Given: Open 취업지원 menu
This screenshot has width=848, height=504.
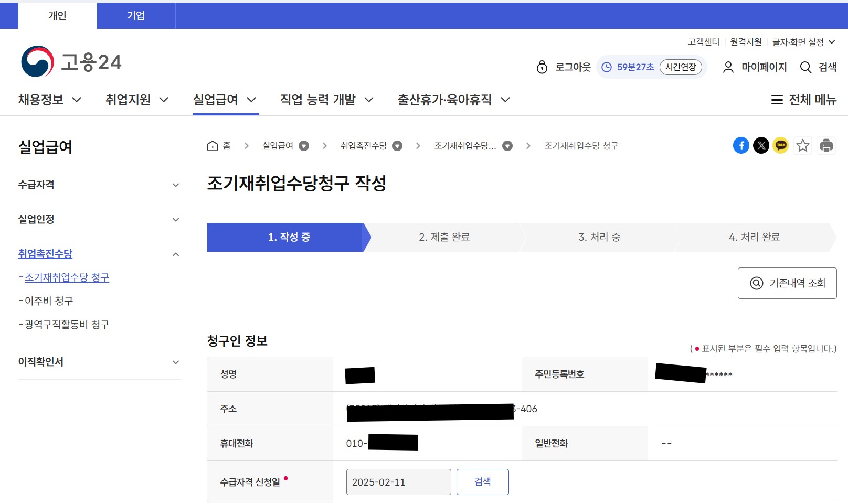Looking at the screenshot, I should coord(137,100).
